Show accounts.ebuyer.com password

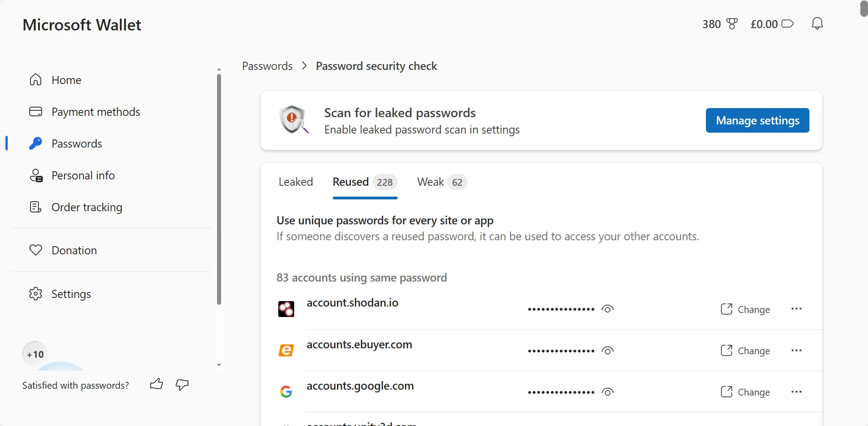[607, 351]
